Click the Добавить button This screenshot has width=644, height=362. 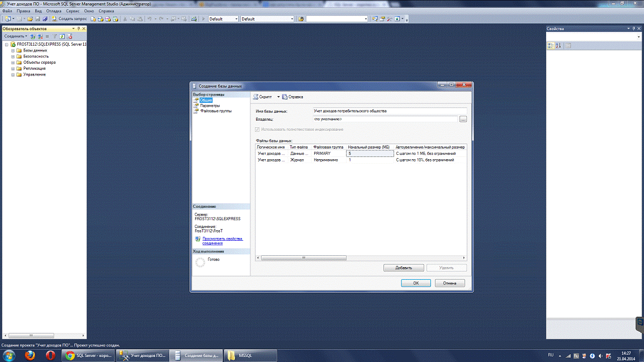(403, 268)
